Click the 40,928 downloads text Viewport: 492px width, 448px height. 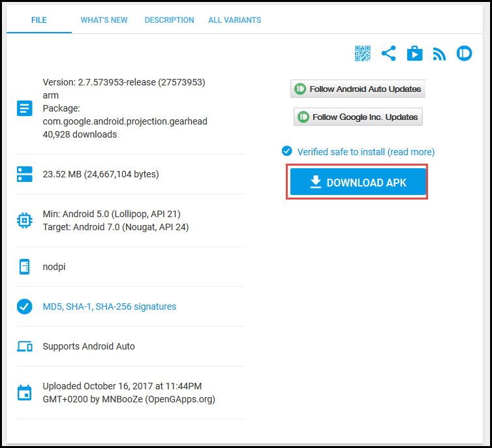tap(80, 134)
